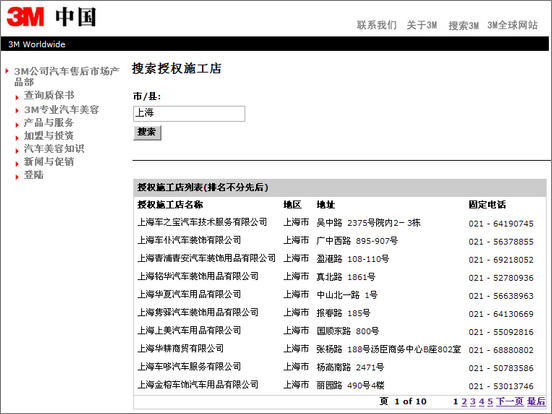Go to results page 5
552x414 pixels.
click(x=490, y=401)
